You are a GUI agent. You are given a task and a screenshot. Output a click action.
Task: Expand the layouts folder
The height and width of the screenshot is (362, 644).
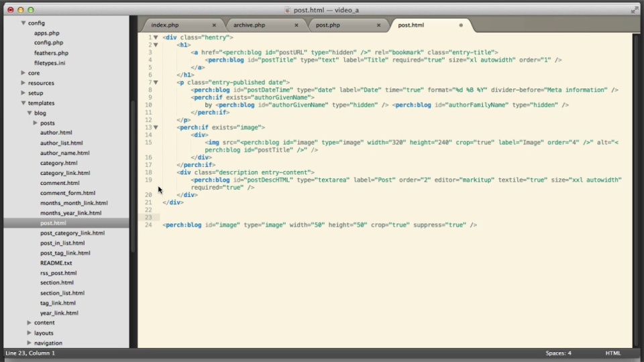29,333
